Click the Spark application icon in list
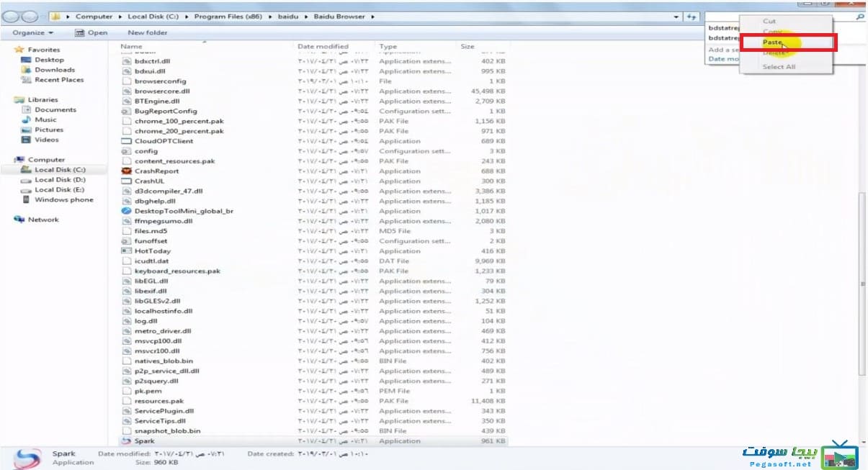 tap(125, 441)
